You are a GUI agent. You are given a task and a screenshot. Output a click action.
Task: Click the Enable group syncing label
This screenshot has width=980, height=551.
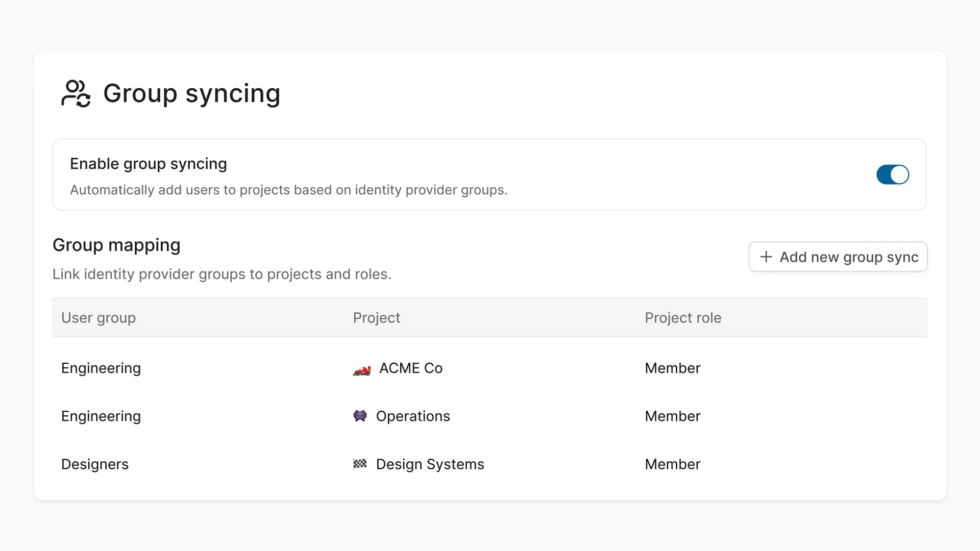[149, 164]
